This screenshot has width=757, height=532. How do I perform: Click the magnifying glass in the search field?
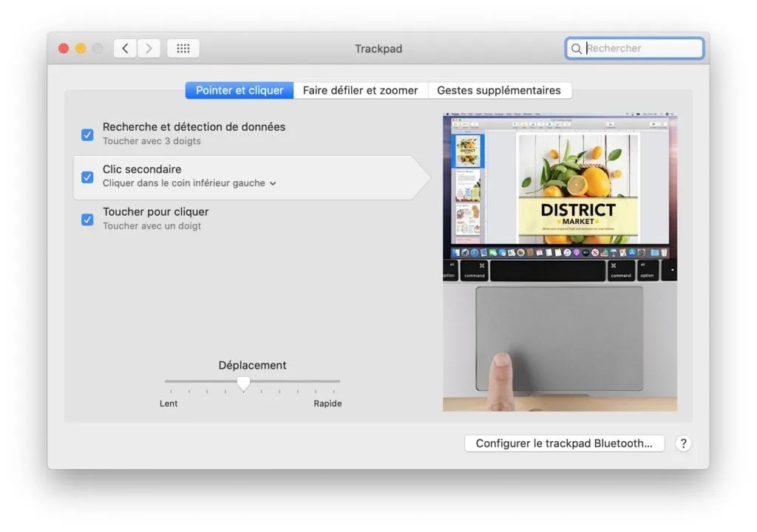(577, 48)
